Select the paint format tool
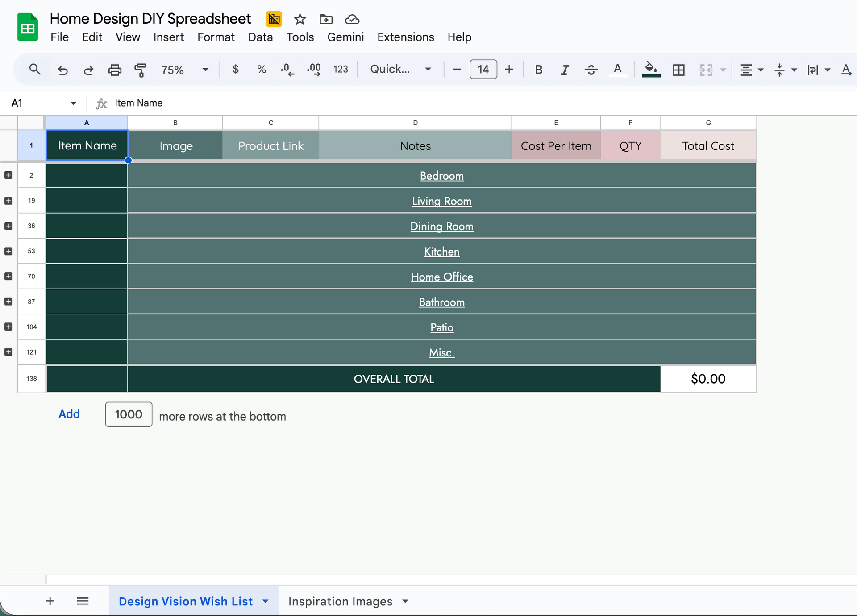The image size is (857, 616). tap(141, 70)
